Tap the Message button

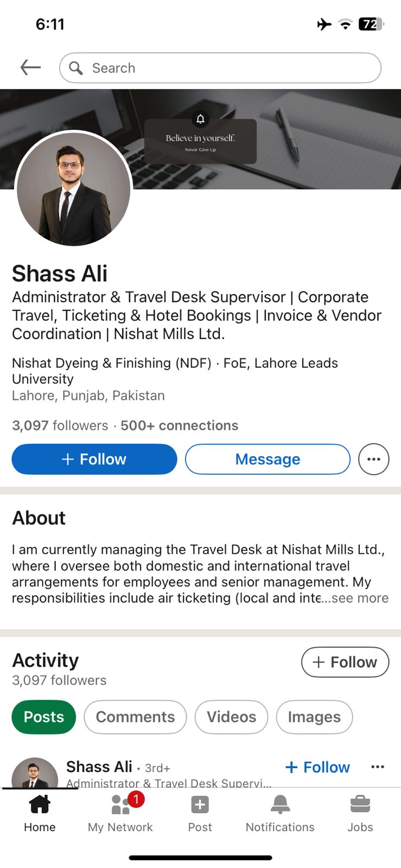[268, 459]
